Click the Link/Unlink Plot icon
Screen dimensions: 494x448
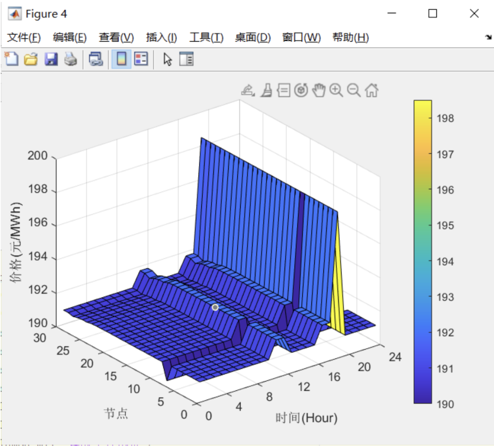96,59
